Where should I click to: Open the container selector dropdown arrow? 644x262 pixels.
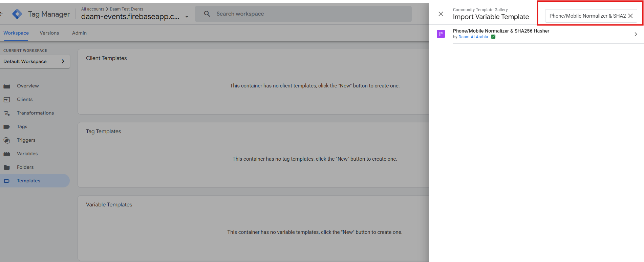coord(187,17)
